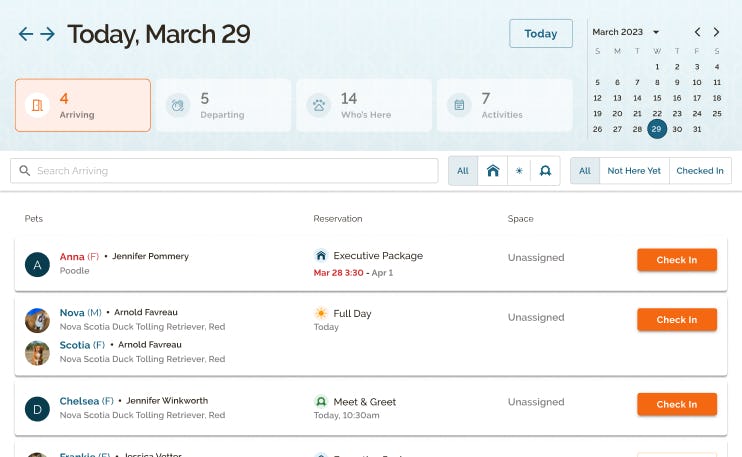Open the Activities tab
The height and width of the screenshot is (457, 742).
[505, 105]
